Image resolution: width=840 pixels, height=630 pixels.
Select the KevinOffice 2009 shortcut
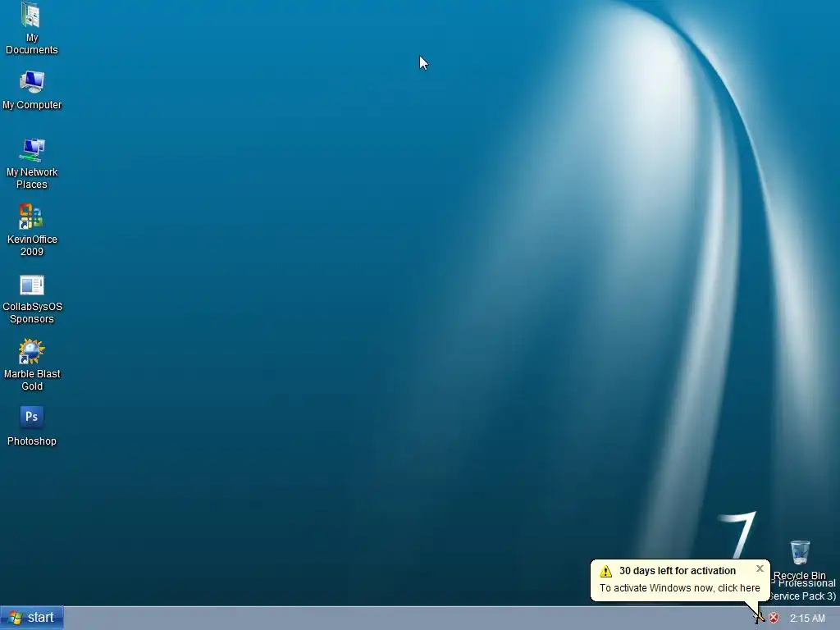click(32, 231)
